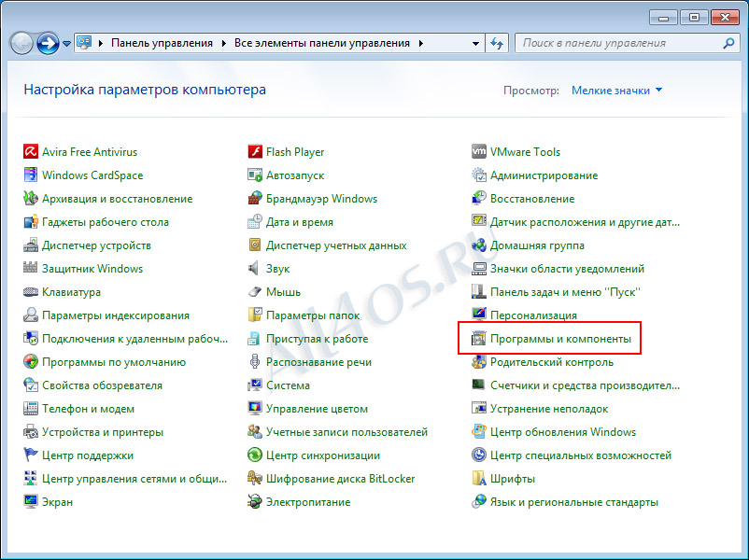Open Диспетчер учетных данных link
The height and width of the screenshot is (560, 749).
pos(336,245)
